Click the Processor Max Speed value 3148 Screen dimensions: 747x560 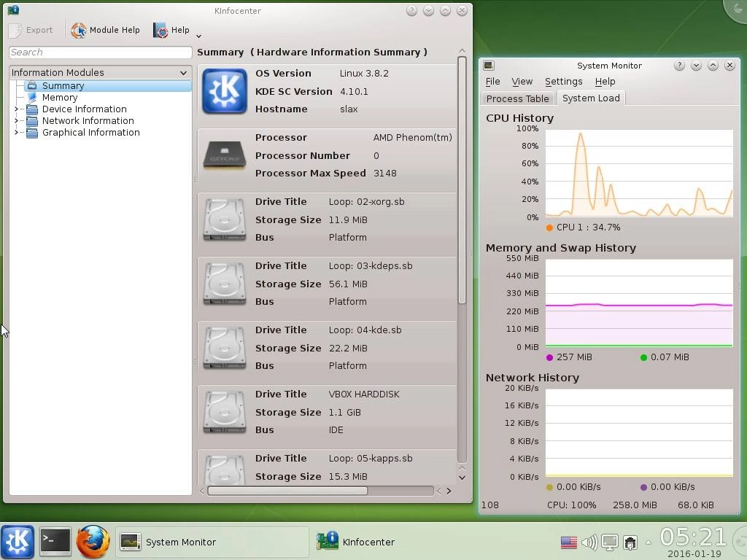point(385,174)
